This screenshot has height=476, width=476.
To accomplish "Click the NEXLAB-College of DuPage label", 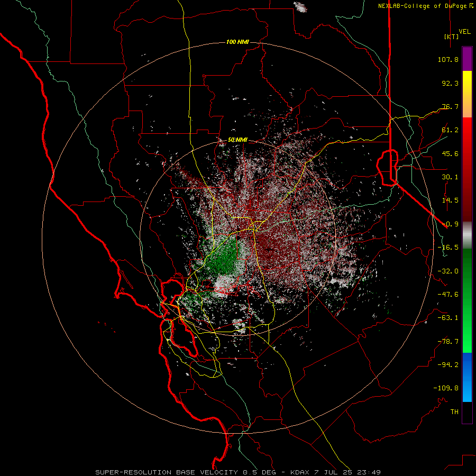I will point(425,6).
